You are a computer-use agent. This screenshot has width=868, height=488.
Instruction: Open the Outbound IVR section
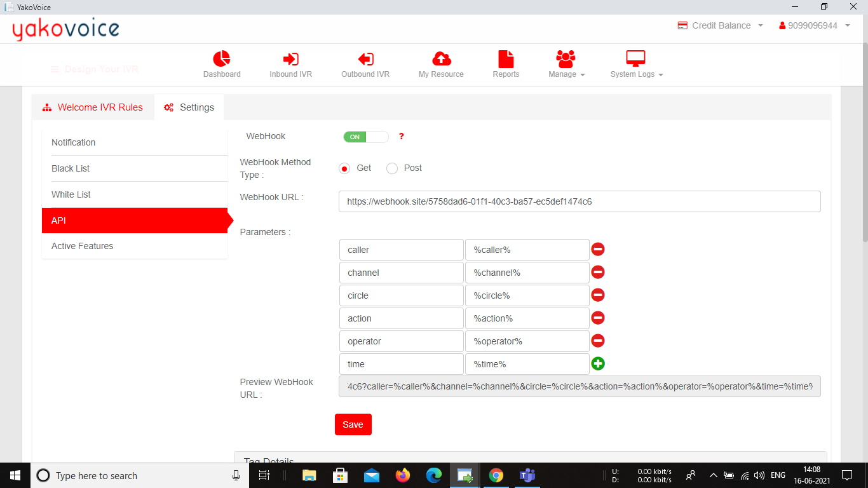365,60
